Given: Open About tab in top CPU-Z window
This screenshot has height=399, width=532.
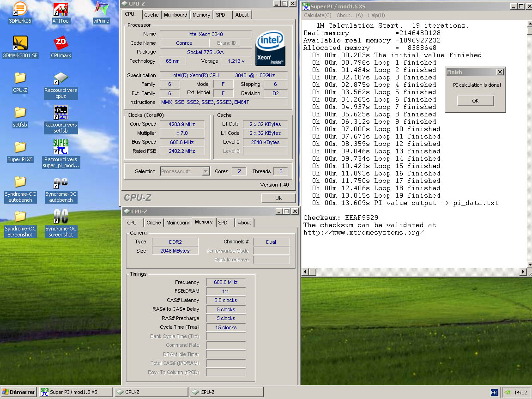Looking at the screenshot, I should pos(242,15).
